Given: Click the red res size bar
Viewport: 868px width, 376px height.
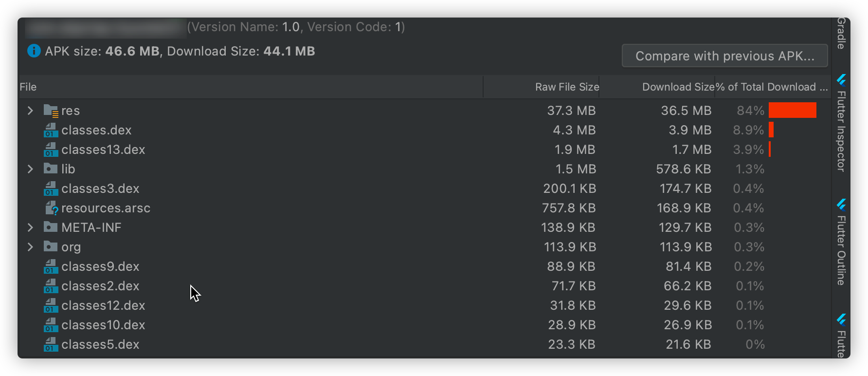Looking at the screenshot, I should point(792,111).
